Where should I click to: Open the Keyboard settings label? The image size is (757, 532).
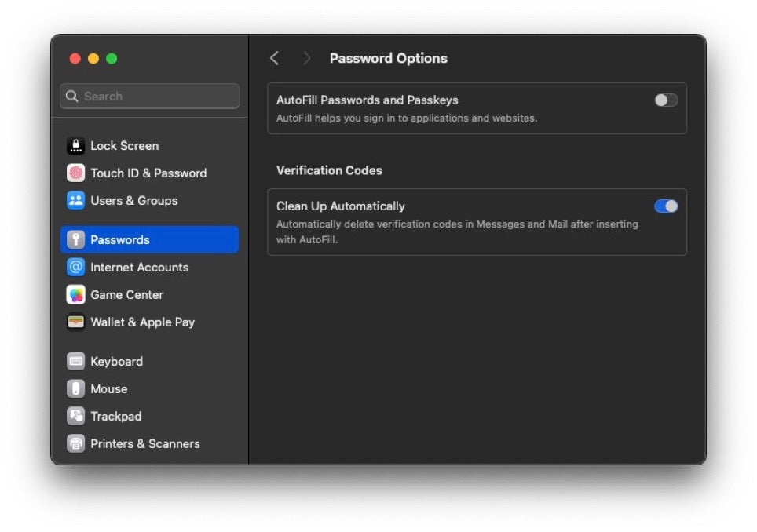(x=116, y=362)
